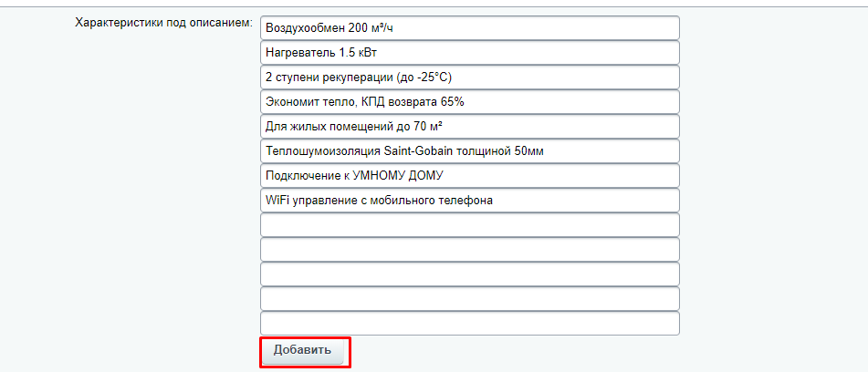The height and width of the screenshot is (372, 868).
Task: Focus the last empty field above 'Добавить'
Action: coord(469,324)
